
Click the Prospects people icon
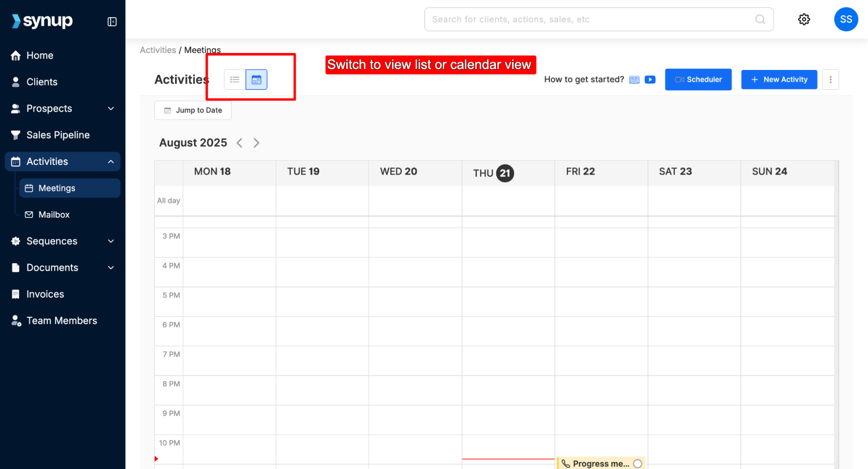pyautogui.click(x=16, y=109)
